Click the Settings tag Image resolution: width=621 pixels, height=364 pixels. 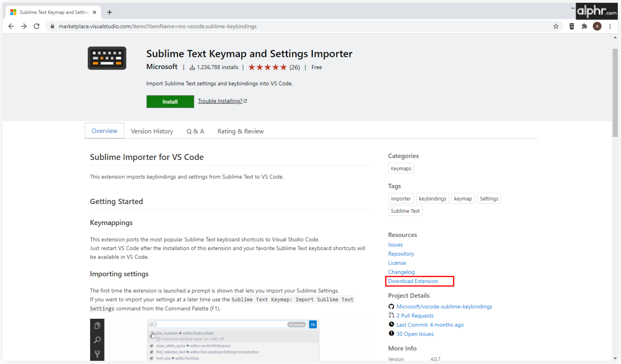point(489,198)
